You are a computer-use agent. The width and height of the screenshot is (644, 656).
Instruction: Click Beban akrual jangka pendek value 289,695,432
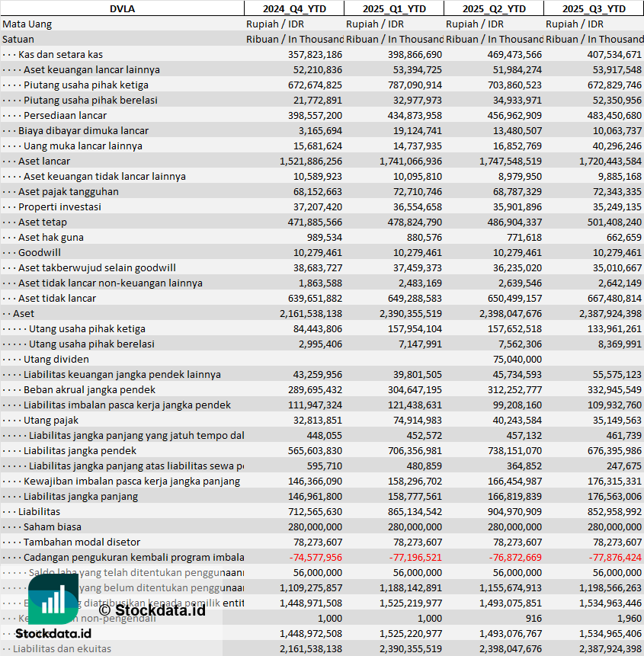315,390
